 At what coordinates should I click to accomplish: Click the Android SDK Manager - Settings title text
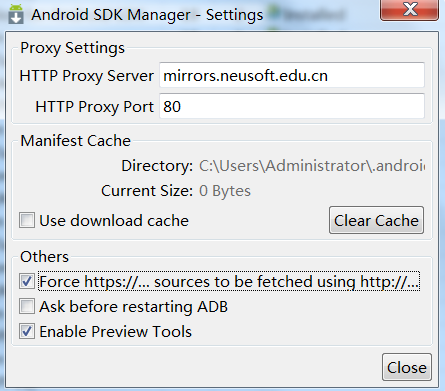click(147, 15)
